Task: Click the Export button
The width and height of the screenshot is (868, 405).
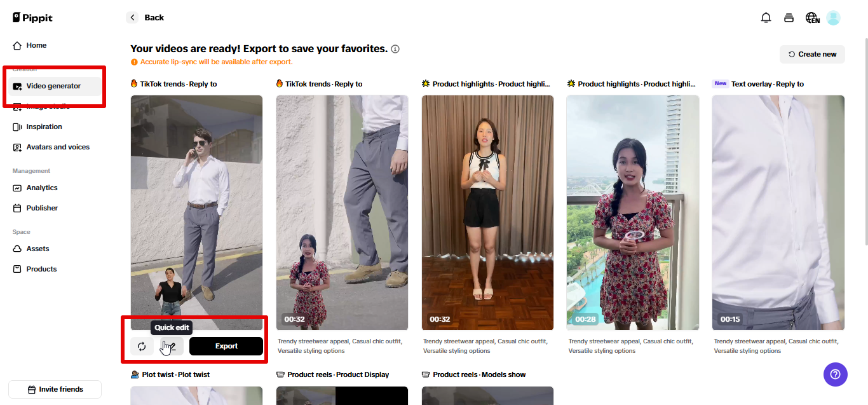Action: (x=226, y=346)
